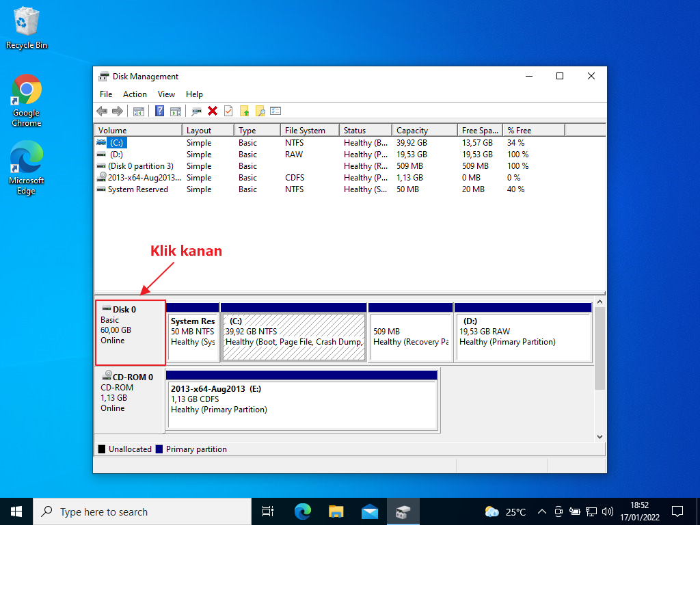Show hidden system tray icons chevron
This screenshot has width=700, height=612.
tap(542, 512)
